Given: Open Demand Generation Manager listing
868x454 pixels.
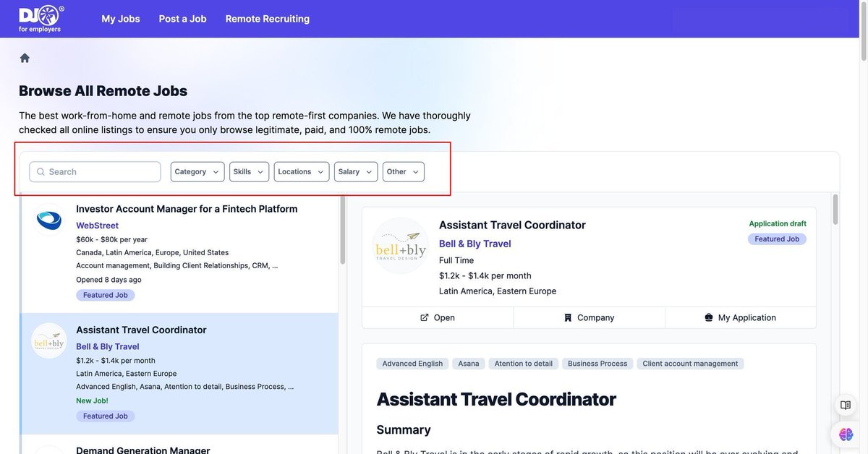Looking at the screenshot, I should click(142, 450).
